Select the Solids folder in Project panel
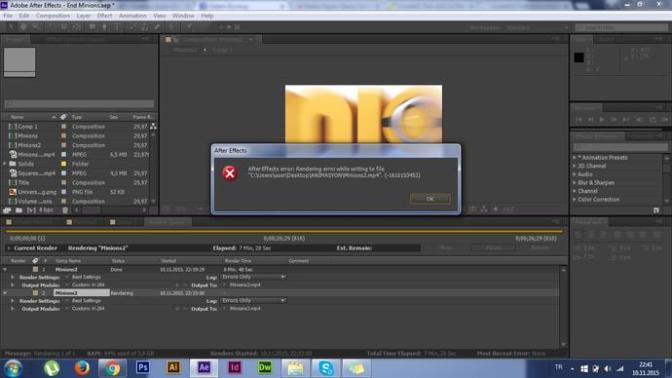Screen dimensions: 672x378 (26, 164)
